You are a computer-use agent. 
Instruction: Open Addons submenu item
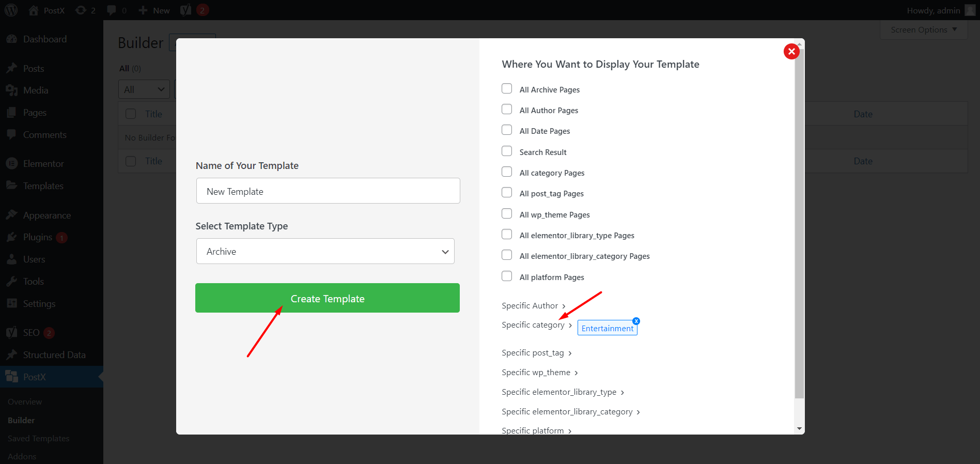coord(22,457)
